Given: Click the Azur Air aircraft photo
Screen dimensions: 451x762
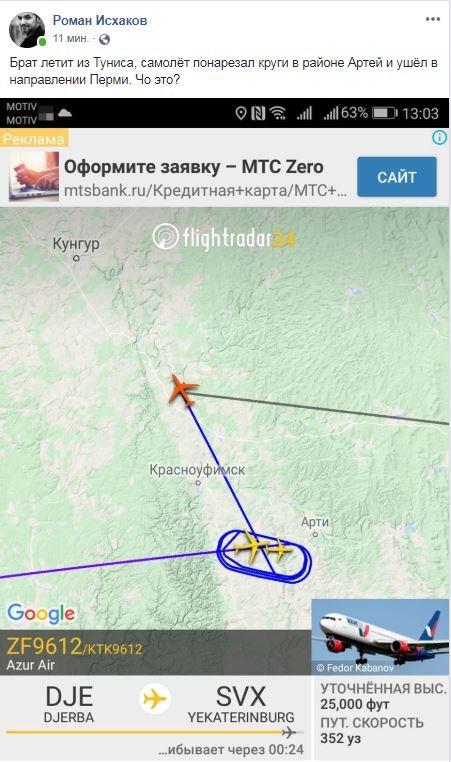Looking at the screenshot, I should pos(380,637).
